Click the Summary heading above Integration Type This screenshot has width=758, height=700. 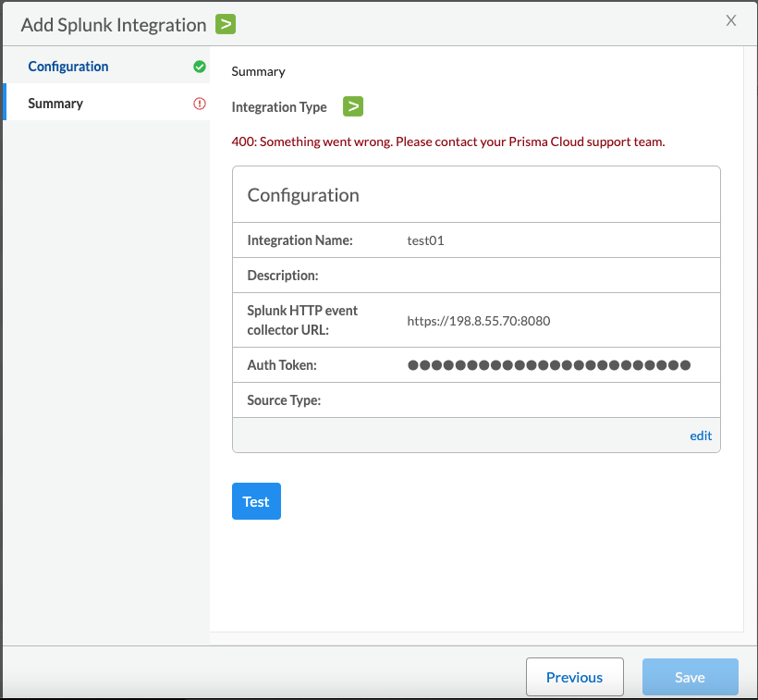258,71
